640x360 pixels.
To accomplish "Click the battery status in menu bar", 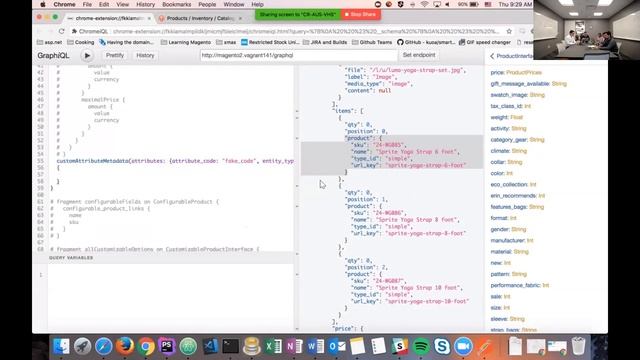I will [468, 4].
